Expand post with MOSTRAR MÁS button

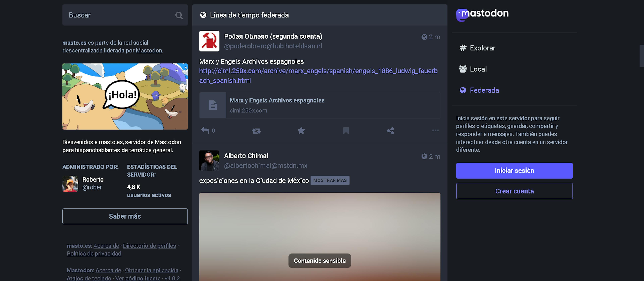(x=330, y=180)
